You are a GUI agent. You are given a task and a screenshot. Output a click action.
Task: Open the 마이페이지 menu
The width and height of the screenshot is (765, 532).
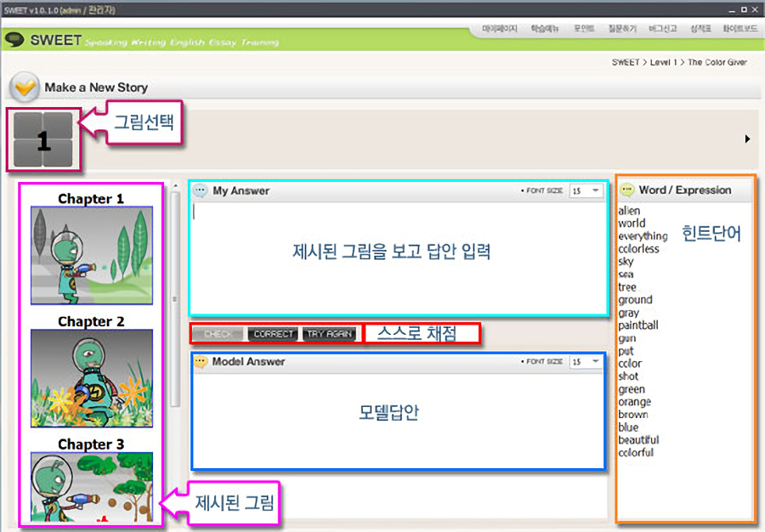(499, 28)
